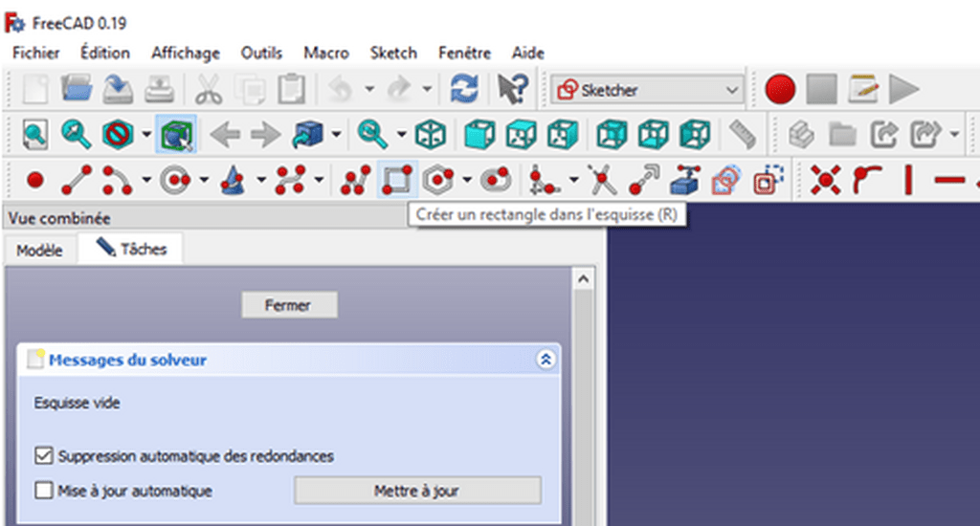Apply the horizontal constraint
Image resolution: width=980 pixels, height=526 pixels.
(x=950, y=181)
